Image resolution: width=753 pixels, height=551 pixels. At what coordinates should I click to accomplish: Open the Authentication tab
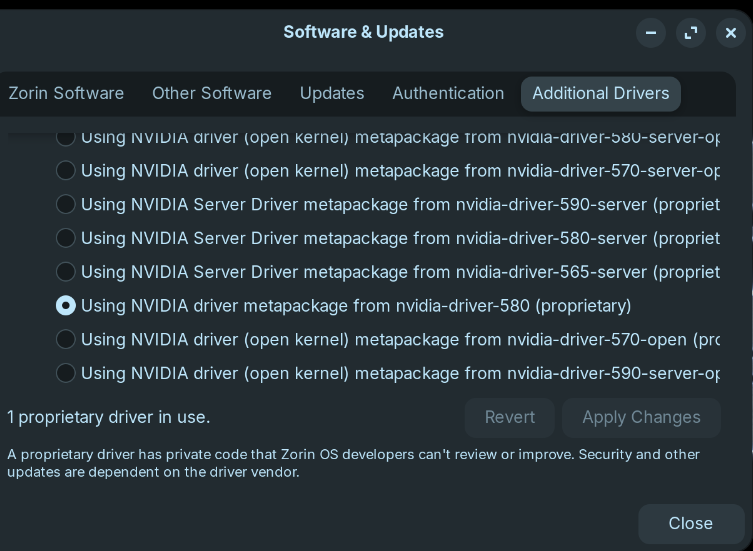(x=448, y=93)
